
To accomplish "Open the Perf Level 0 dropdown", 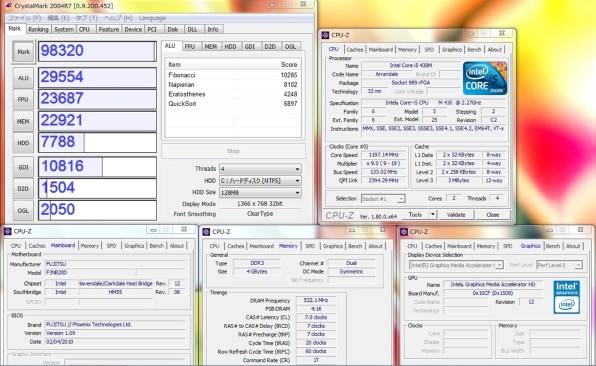I will point(559,265).
